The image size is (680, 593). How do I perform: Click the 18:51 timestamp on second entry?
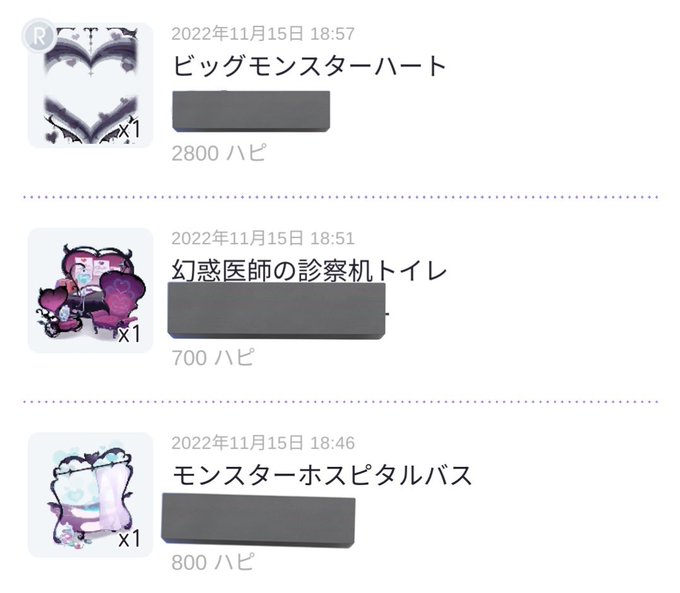coord(332,238)
